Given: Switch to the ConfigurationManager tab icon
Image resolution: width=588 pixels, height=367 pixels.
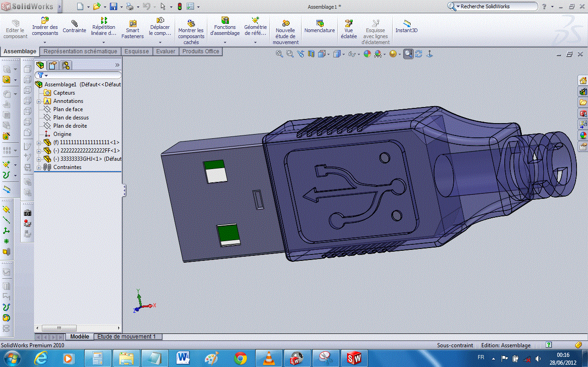Looking at the screenshot, I should tap(65, 65).
